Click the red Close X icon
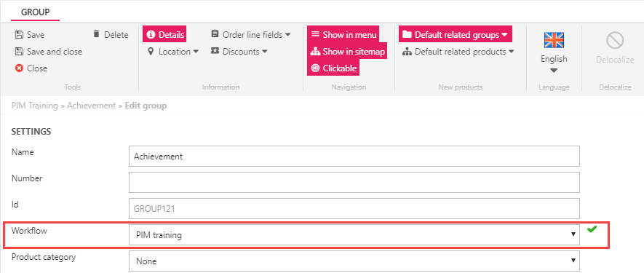 19,68
